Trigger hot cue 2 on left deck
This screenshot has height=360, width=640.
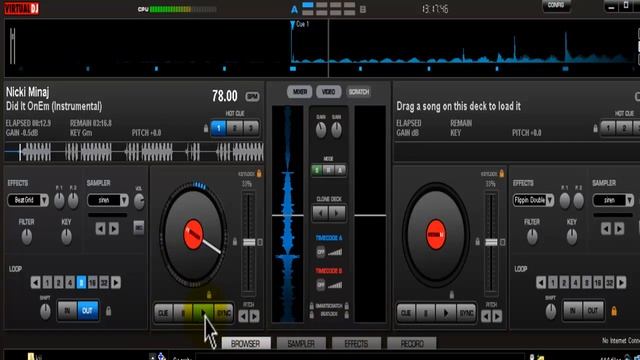(235, 128)
